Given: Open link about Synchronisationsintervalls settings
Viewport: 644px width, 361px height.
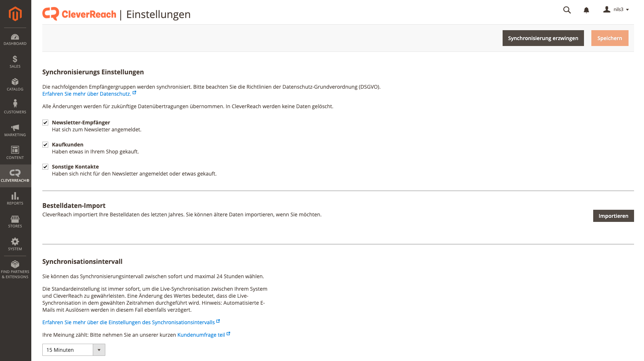Looking at the screenshot, I should (x=129, y=322).
